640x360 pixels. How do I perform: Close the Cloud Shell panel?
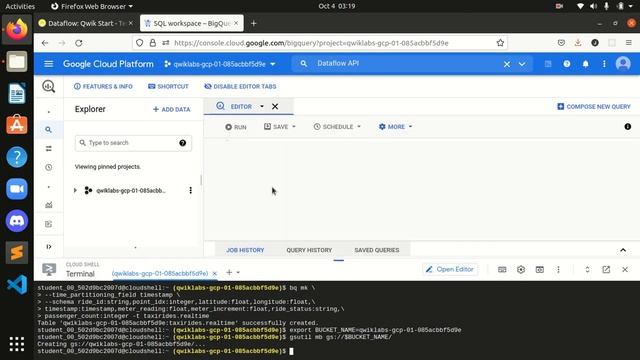point(625,269)
